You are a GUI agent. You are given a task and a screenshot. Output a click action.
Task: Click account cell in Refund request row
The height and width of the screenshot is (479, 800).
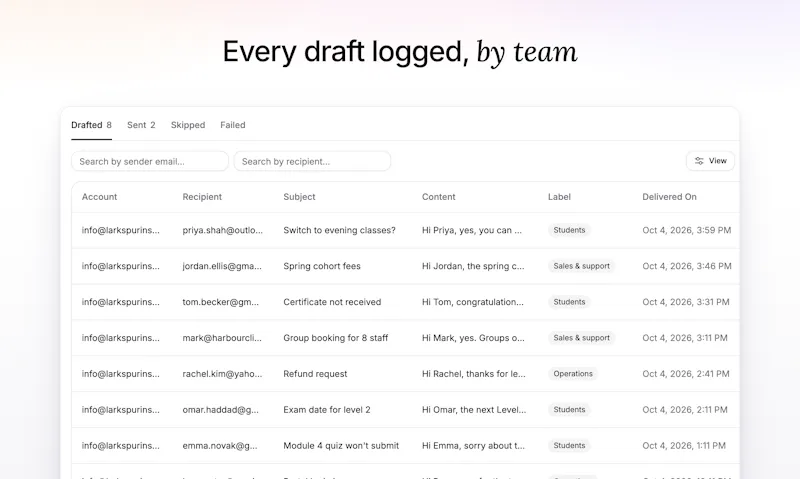120,374
